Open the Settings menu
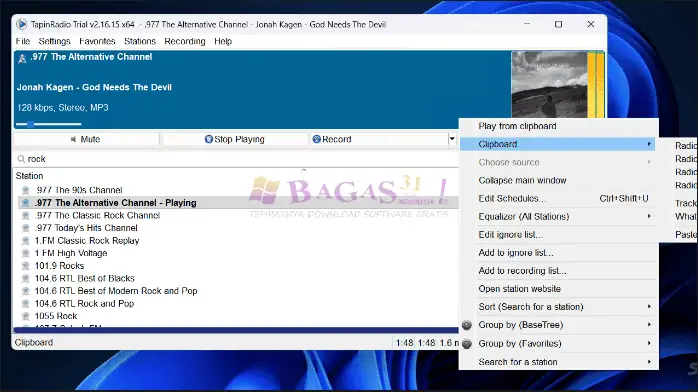Viewport: 698px width, 392px height. click(x=54, y=41)
